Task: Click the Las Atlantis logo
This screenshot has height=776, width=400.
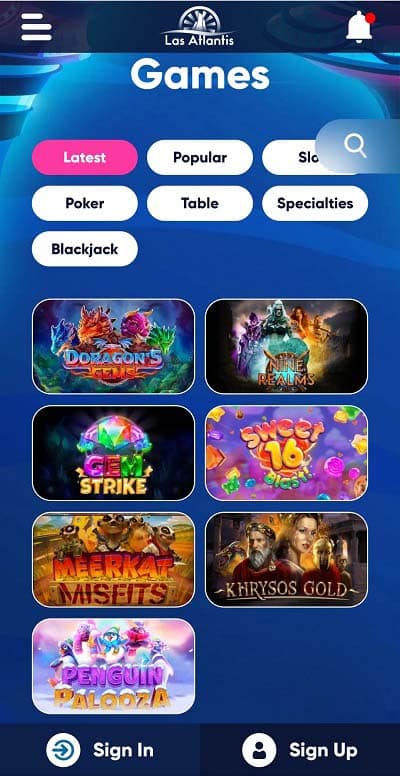Action: 200,27
